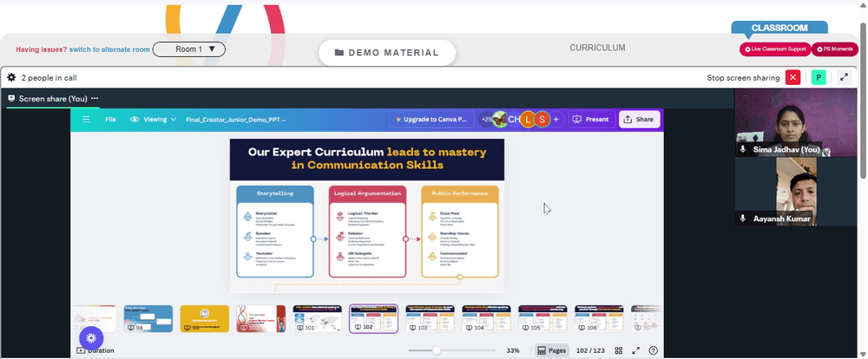Image resolution: width=868 pixels, height=359 pixels.
Task: Select slide thumbnail 98
Action: (x=148, y=318)
